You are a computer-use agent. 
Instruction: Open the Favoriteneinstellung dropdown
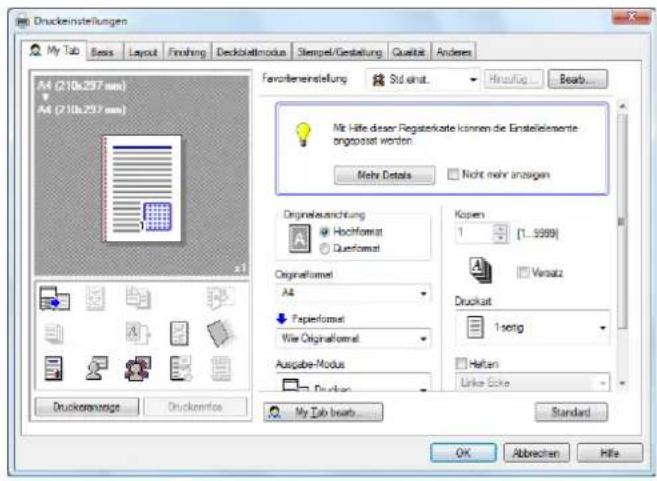(x=423, y=79)
